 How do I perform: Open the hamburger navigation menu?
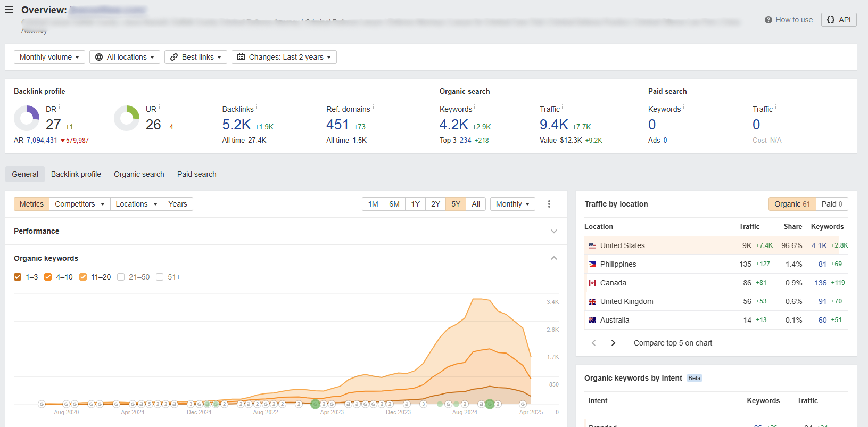[x=9, y=10]
